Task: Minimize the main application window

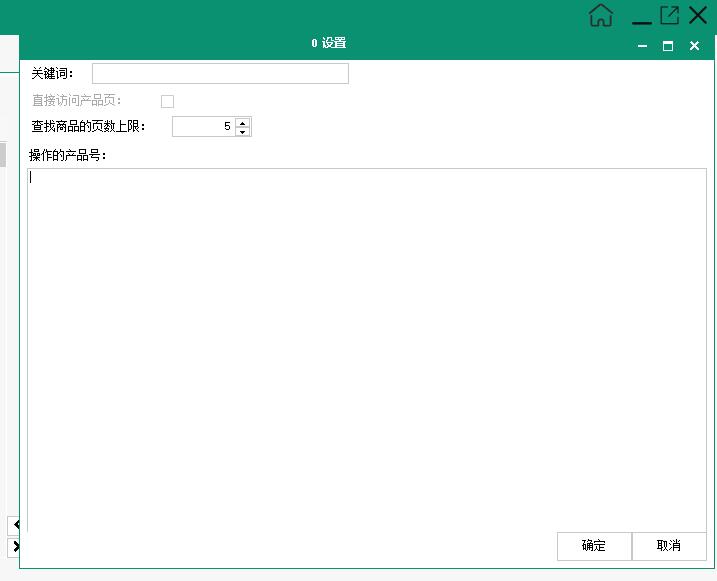Action: [x=642, y=22]
